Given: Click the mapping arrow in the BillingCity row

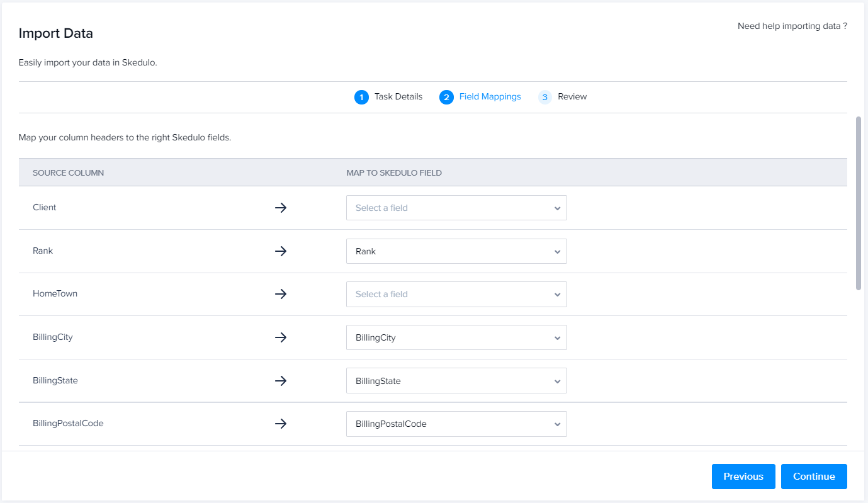Looking at the screenshot, I should (281, 337).
